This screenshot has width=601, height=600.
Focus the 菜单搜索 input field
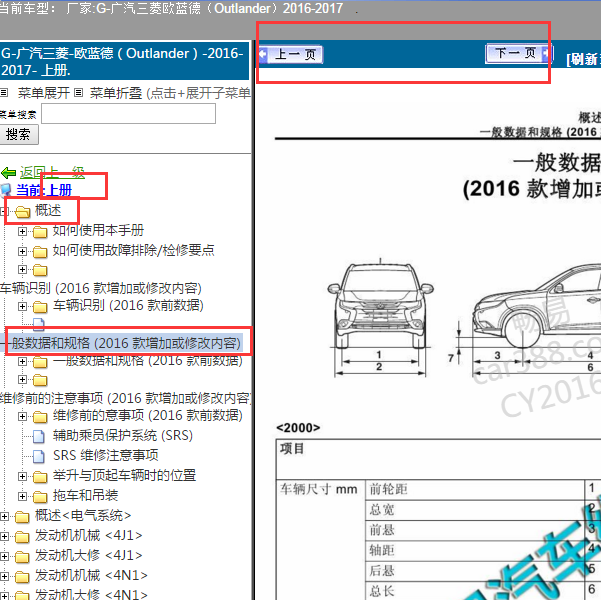click(x=128, y=114)
